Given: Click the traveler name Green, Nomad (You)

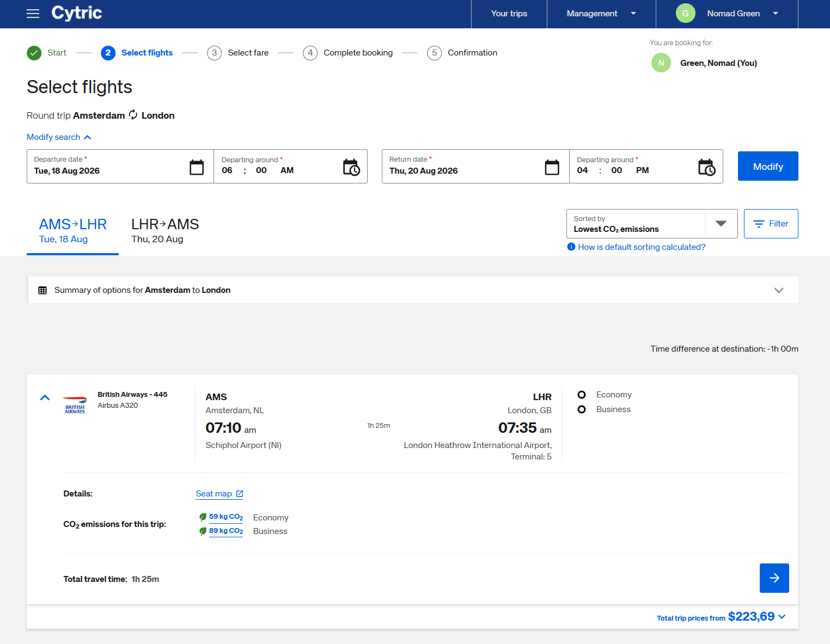Looking at the screenshot, I should (718, 63).
